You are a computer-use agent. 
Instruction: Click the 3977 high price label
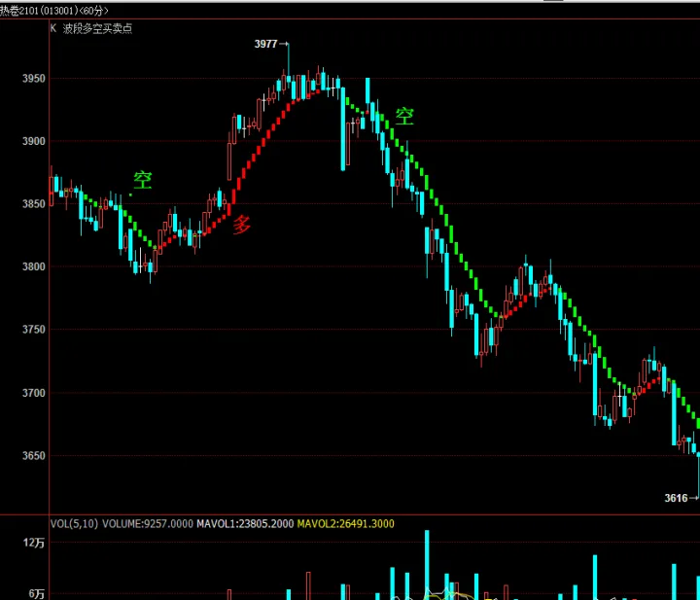pyautogui.click(x=265, y=44)
